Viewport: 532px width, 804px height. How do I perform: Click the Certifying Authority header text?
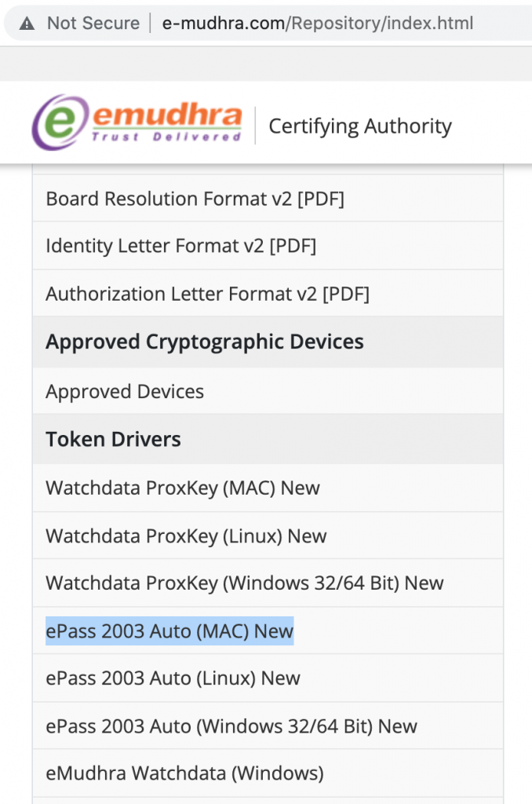point(360,126)
